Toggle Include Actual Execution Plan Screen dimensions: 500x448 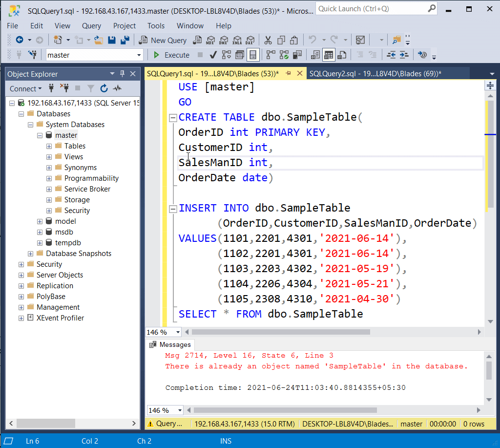[x=271, y=55]
